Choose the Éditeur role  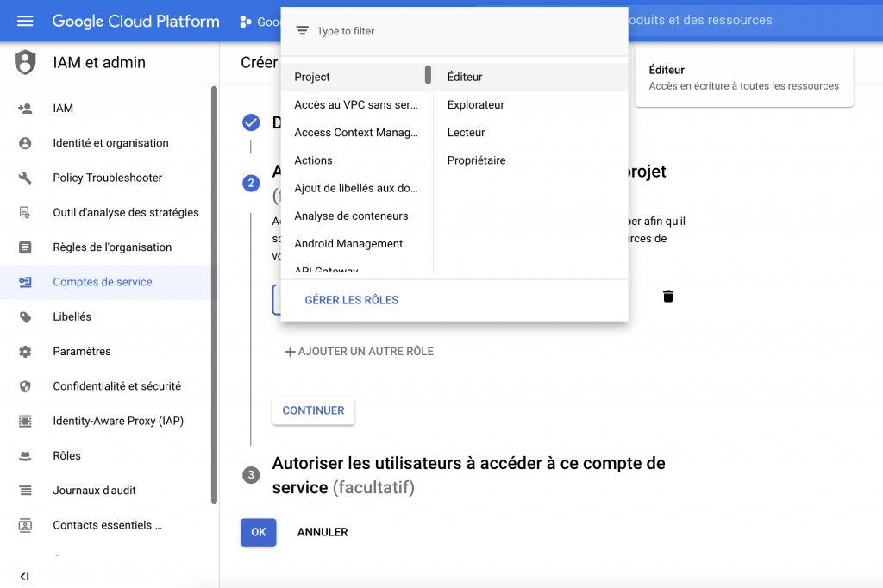coord(465,77)
